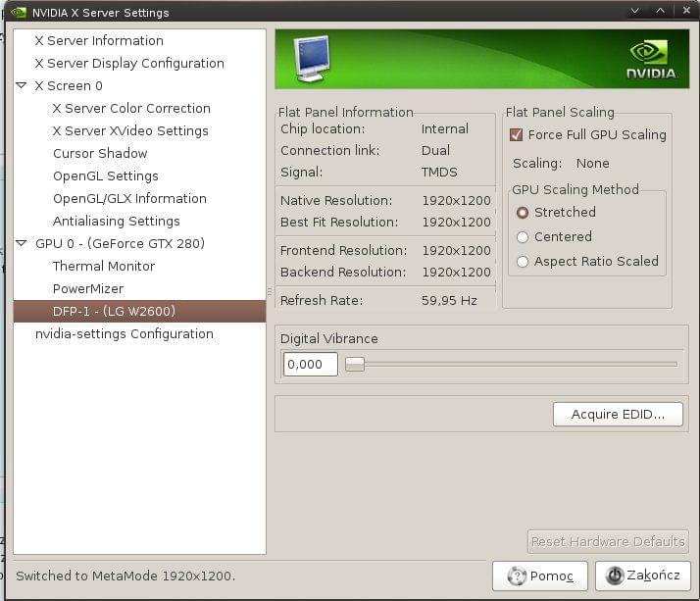Open X Server XVideo Settings
This screenshot has width=700, height=601.
(x=130, y=130)
